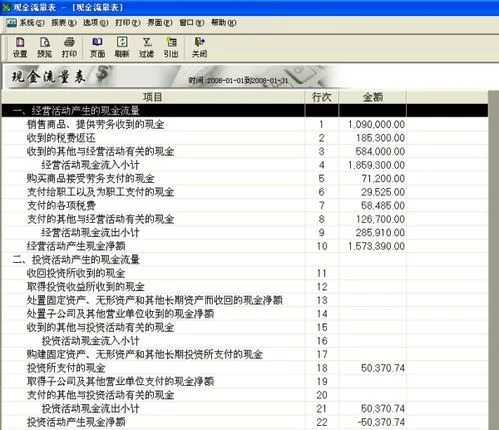This screenshot has height=430, width=499.
Task: Close the report with the 关闭 icon
Action: tap(199, 47)
